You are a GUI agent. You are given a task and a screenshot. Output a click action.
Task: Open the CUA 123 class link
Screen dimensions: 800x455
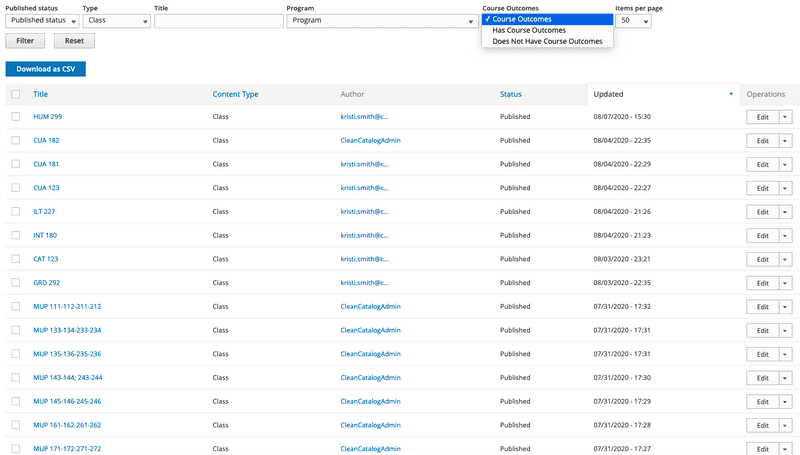coord(46,188)
